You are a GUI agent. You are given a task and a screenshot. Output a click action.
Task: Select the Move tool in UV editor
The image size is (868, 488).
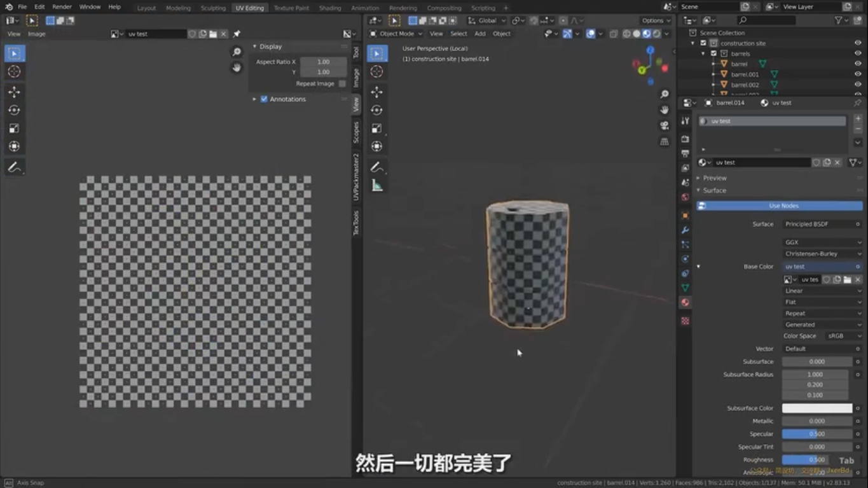tap(14, 92)
